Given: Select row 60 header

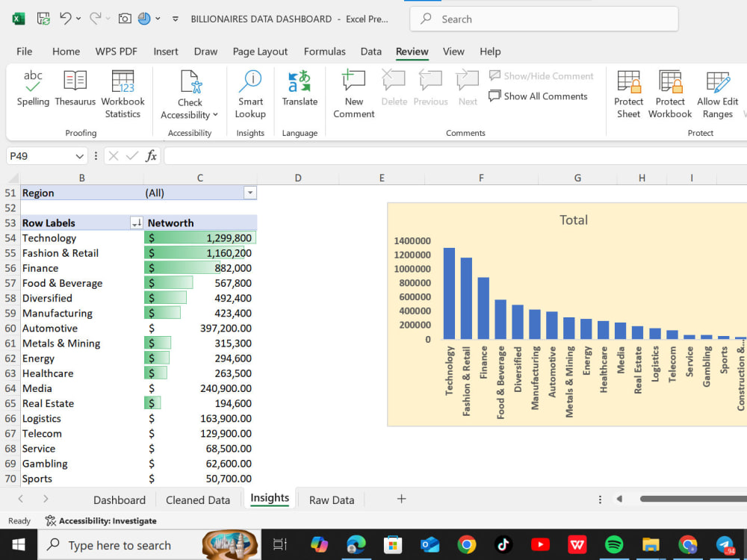Looking at the screenshot, I should pos(10,328).
